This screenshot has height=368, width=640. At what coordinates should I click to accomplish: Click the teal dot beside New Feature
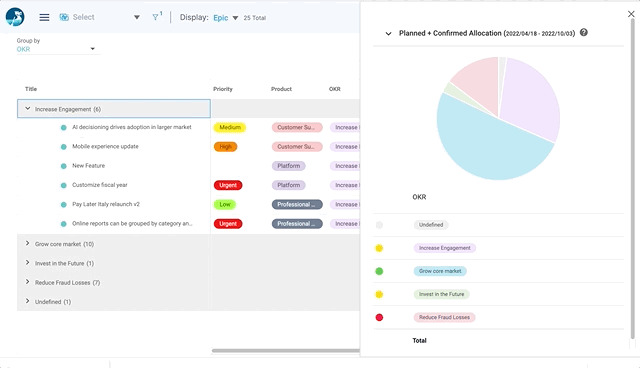64,166
